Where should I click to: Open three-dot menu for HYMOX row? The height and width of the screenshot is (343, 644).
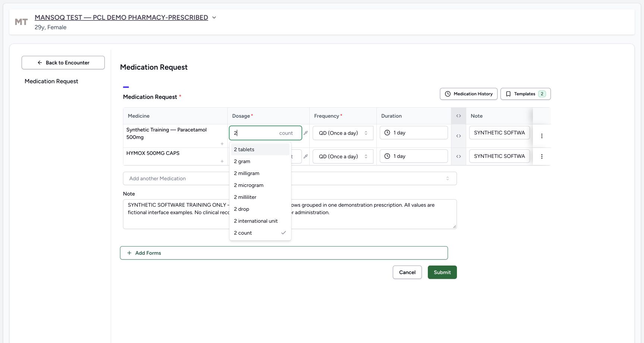tap(542, 156)
